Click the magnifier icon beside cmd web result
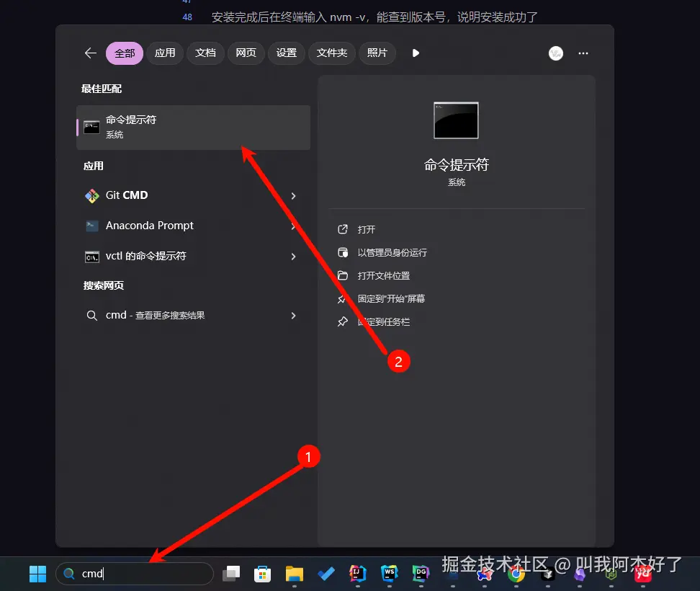 click(x=92, y=316)
